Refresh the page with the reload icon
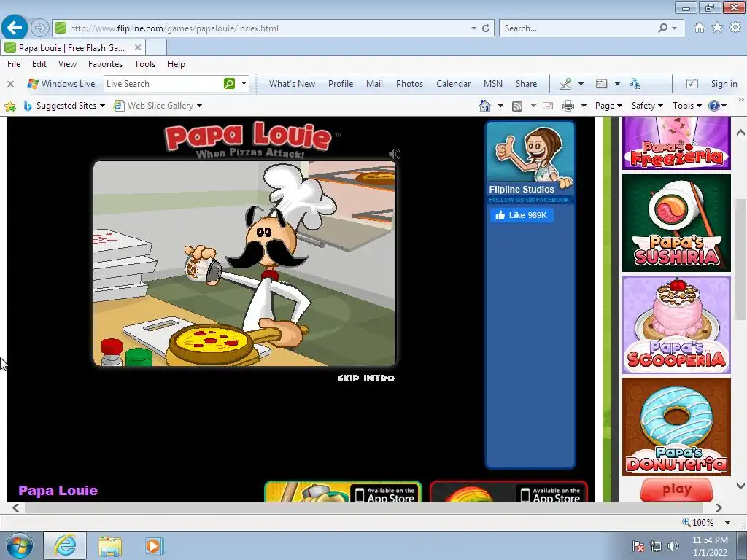Screen dimensions: 747x560 pos(486,28)
